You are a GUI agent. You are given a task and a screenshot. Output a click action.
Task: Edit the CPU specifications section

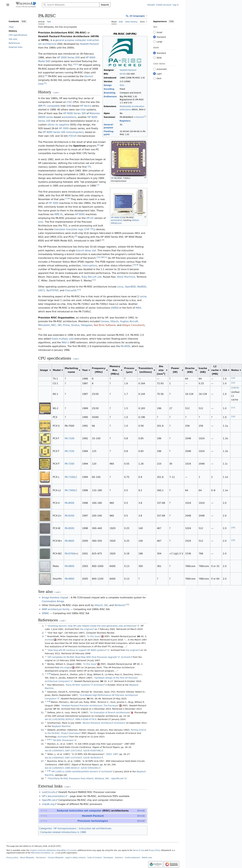[76, 359]
